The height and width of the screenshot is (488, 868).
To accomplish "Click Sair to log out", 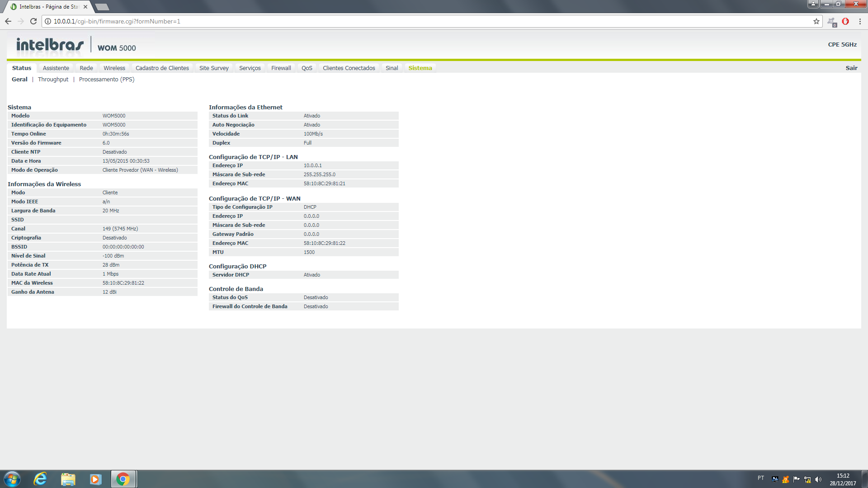I will [851, 68].
